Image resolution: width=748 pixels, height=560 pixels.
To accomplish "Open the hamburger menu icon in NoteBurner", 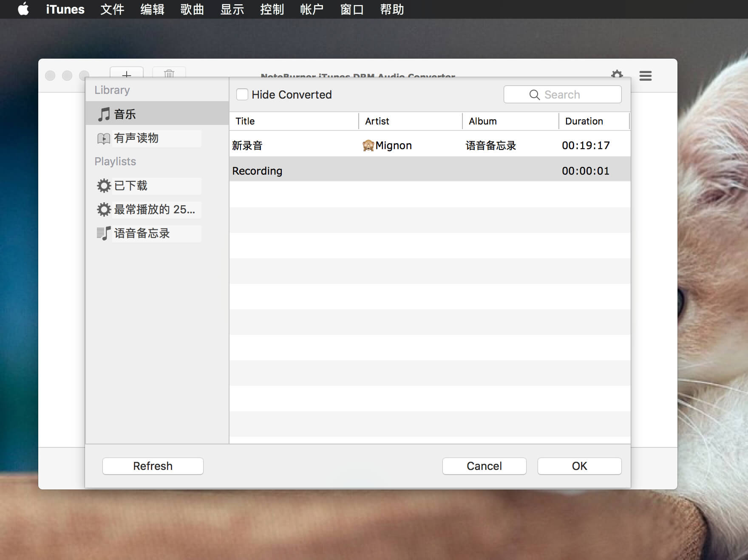I will [646, 76].
